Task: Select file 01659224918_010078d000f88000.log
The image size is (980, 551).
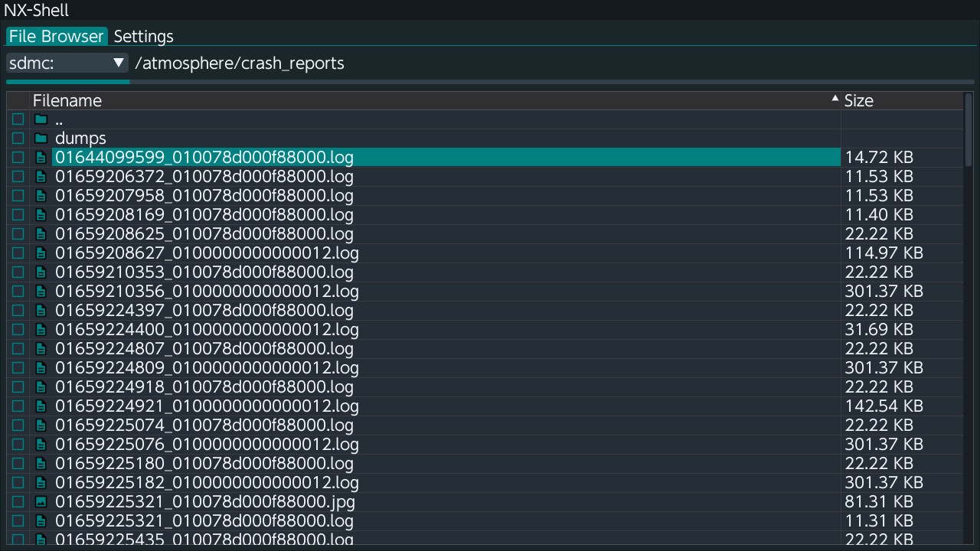Action: pyautogui.click(x=446, y=387)
